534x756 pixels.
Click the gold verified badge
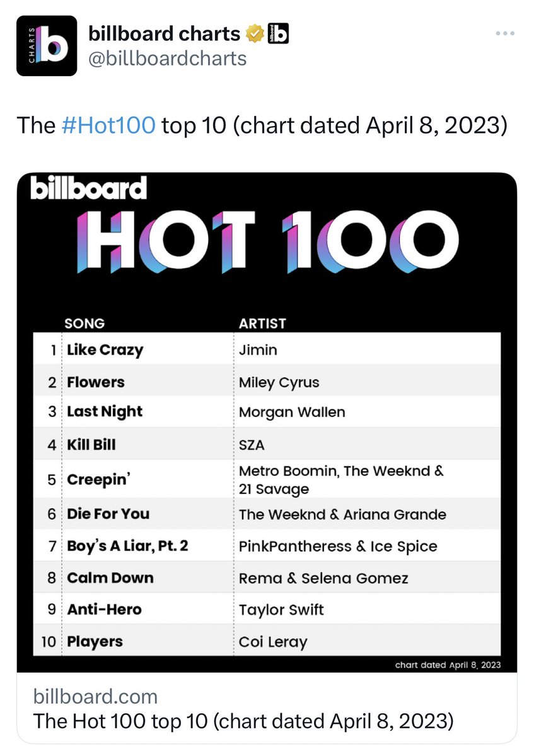pyautogui.click(x=255, y=33)
